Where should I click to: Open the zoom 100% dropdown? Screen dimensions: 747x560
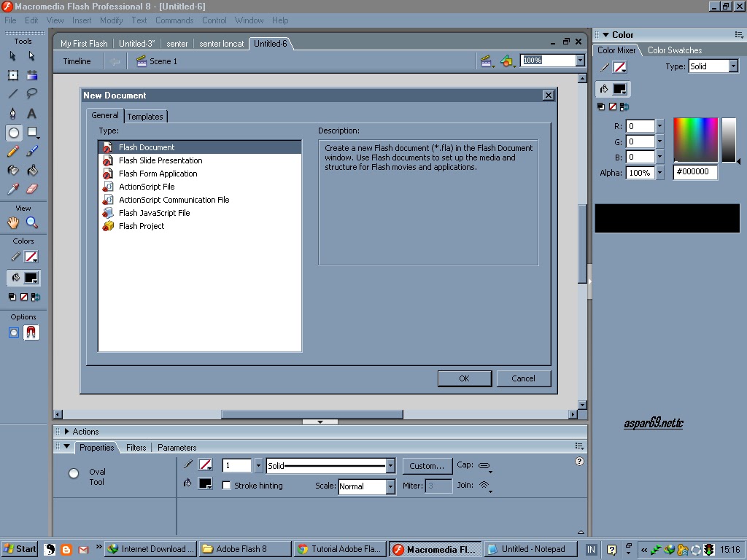580,60
